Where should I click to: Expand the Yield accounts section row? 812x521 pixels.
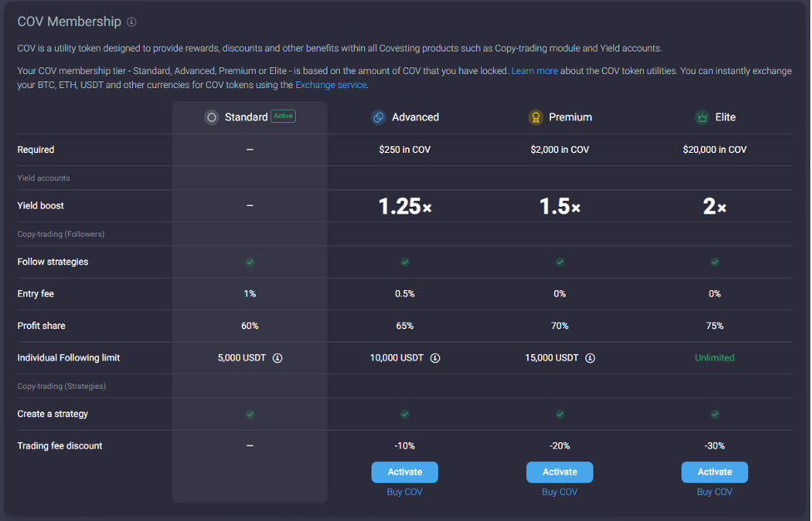tap(43, 178)
